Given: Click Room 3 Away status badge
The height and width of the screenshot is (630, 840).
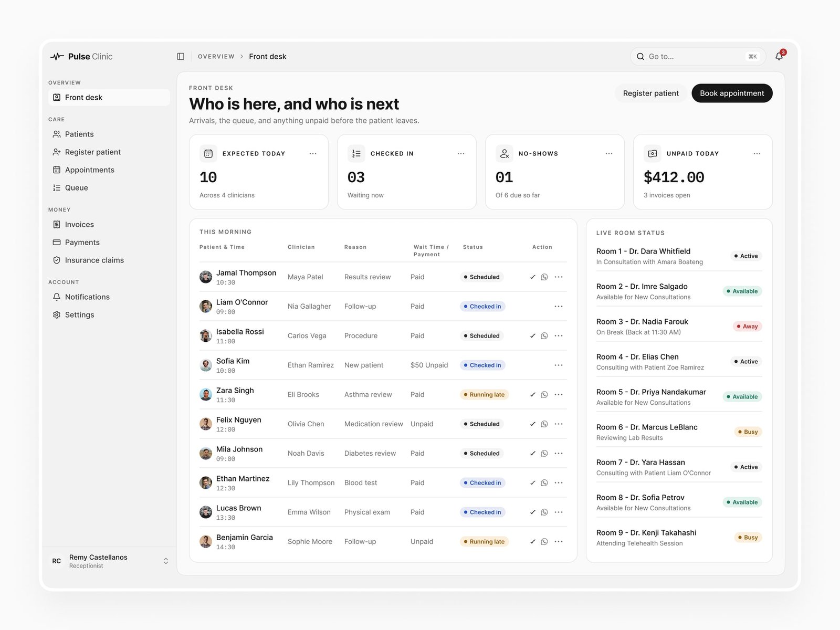Looking at the screenshot, I should point(748,326).
